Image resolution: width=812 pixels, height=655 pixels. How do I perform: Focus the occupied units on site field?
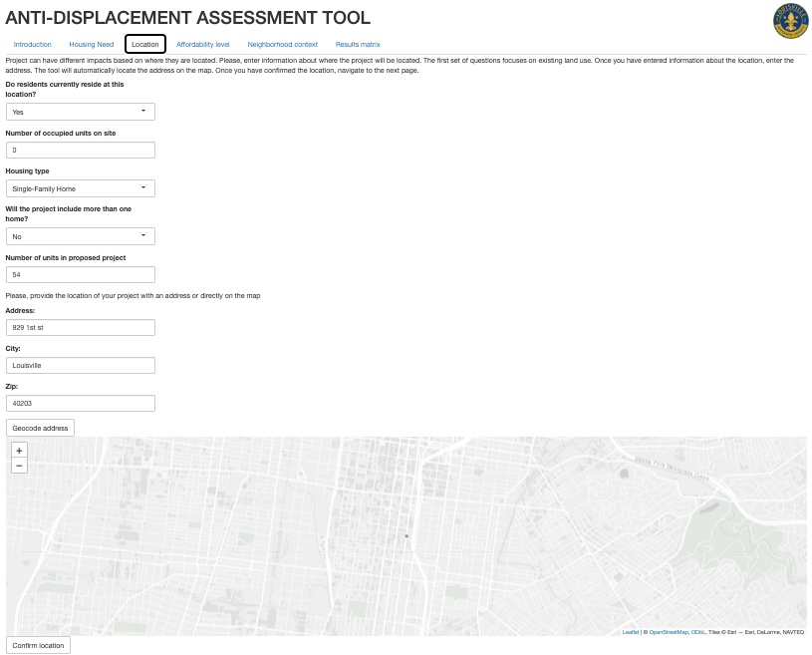point(80,151)
